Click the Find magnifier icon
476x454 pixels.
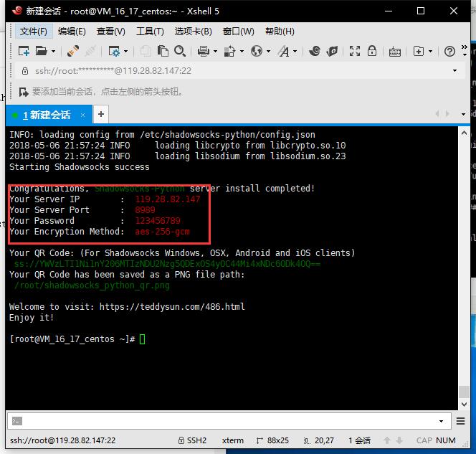tap(180, 51)
